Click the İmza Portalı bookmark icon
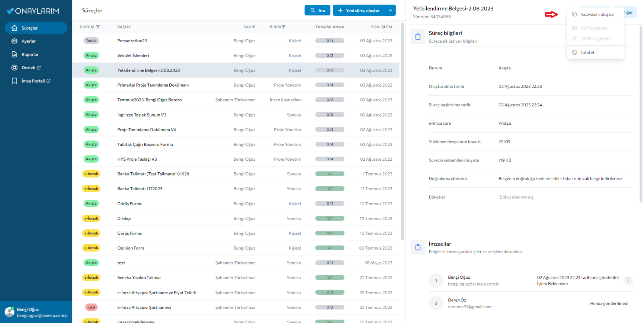 pos(14,81)
